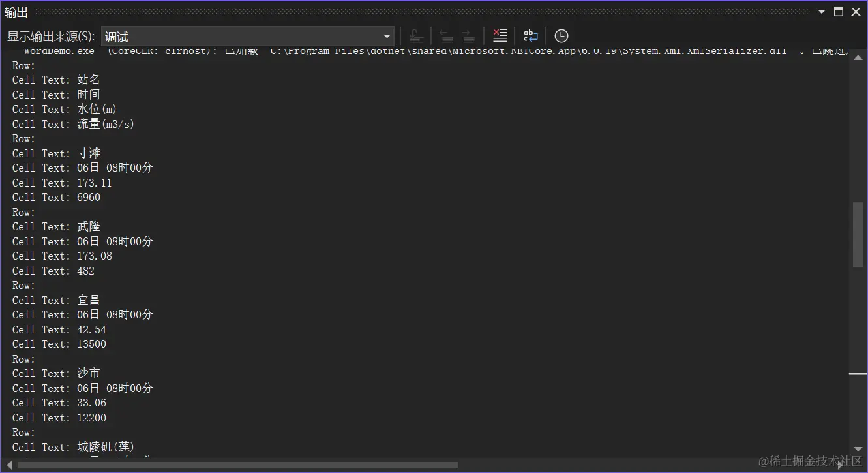Viewport: 868px width, 473px height.
Task: Click the line 'Cell Text: 482'
Action: click(53, 271)
